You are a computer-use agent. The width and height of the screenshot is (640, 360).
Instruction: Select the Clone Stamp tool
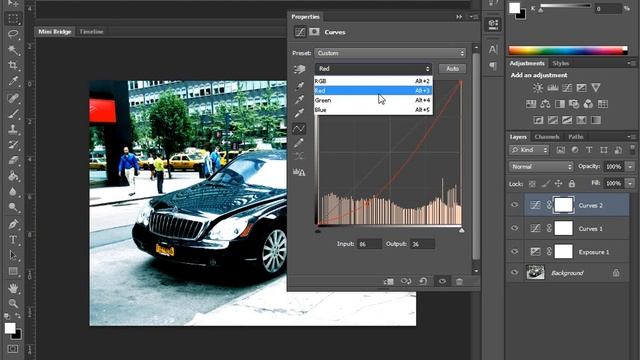coord(13,129)
